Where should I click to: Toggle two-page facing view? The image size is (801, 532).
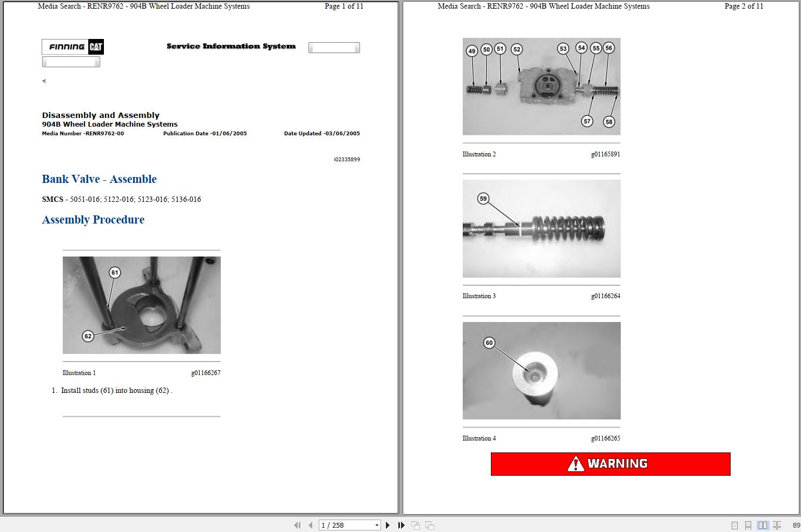(763, 525)
